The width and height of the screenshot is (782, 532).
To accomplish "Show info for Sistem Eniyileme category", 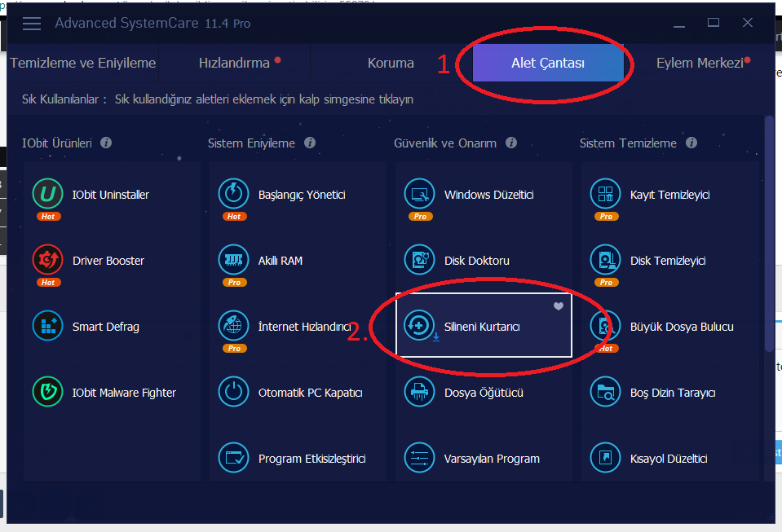I will (310, 143).
